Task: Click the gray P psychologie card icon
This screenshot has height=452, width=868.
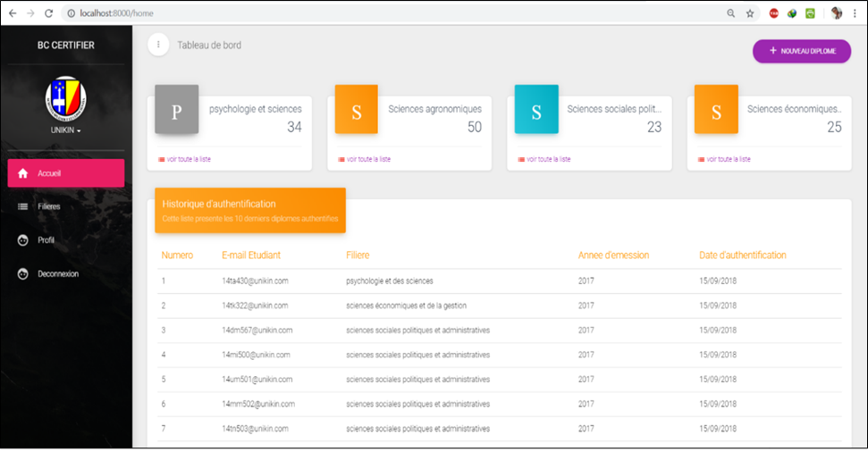Action: coord(176,111)
